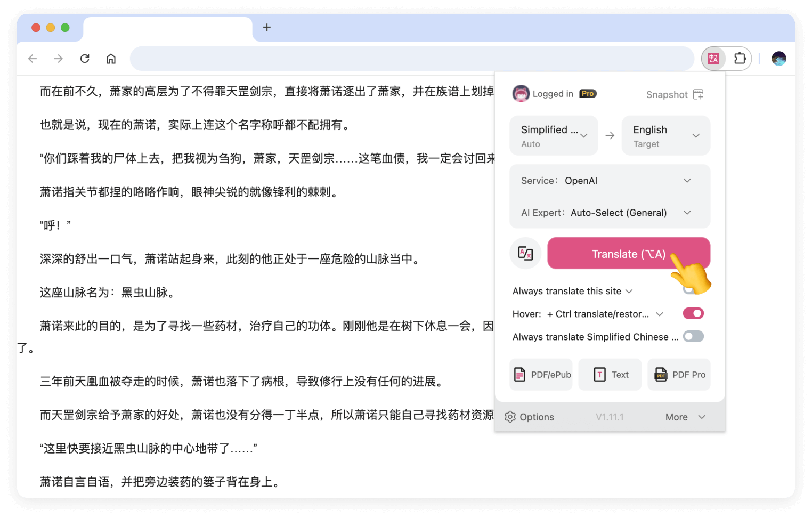Expand the More menu

[x=685, y=417]
